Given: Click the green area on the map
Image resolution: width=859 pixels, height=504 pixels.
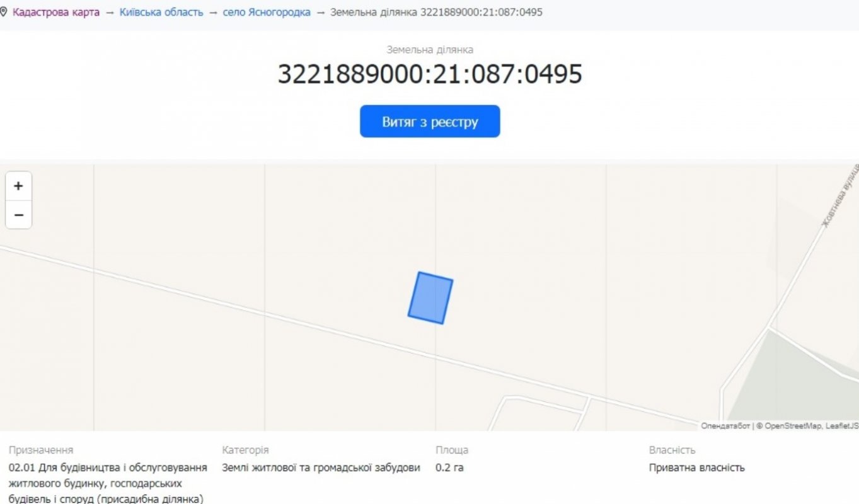Looking at the screenshot, I should [794, 384].
